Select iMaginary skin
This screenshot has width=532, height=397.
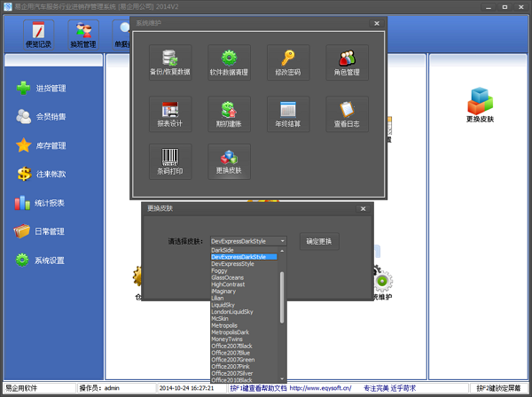click(244, 292)
